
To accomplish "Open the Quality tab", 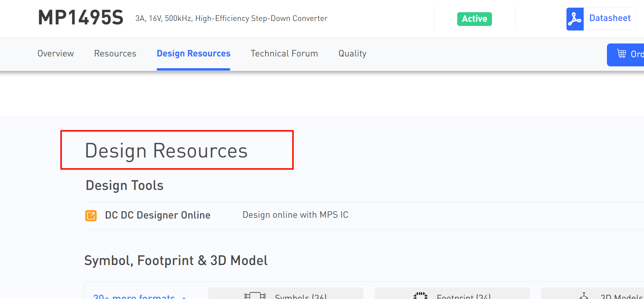I will coord(352,54).
